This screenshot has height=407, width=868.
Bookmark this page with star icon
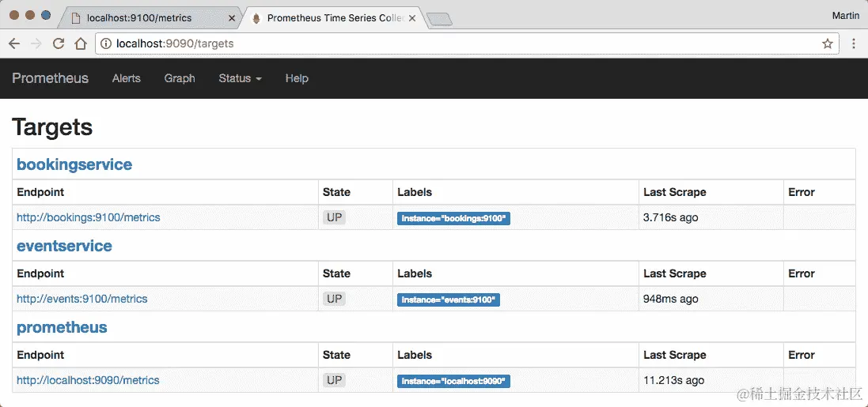tap(828, 44)
